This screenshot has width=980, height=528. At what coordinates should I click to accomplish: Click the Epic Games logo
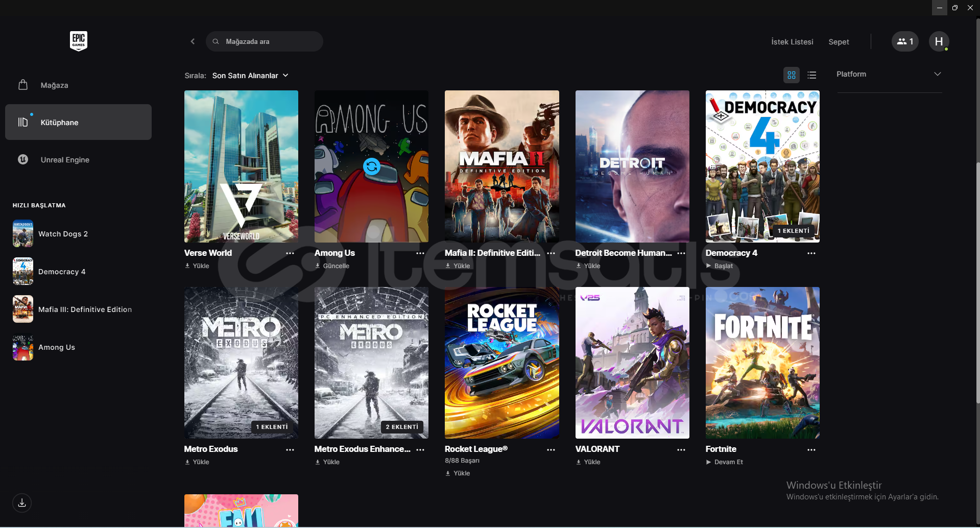[x=79, y=41]
